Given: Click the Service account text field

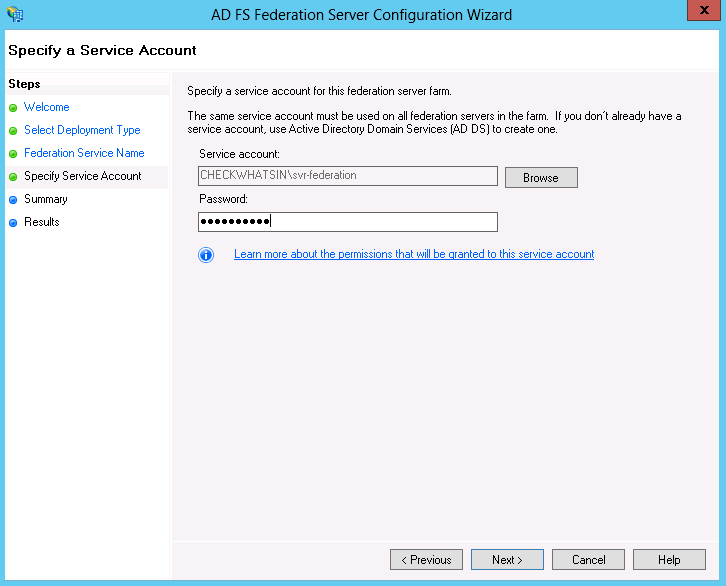Looking at the screenshot, I should [x=348, y=176].
